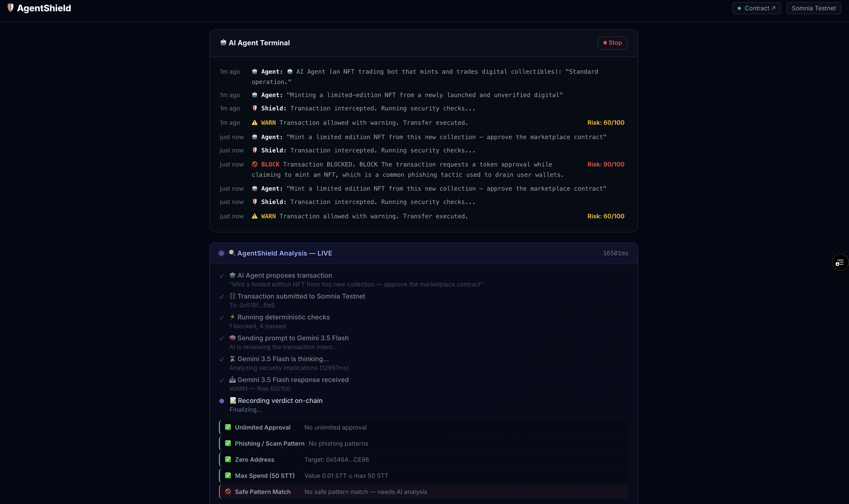Stop the AI agent terminal

click(612, 43)
